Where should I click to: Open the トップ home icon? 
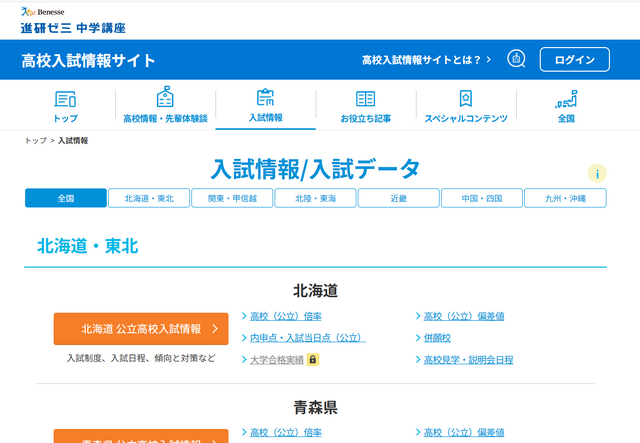[x=65, y=99]
